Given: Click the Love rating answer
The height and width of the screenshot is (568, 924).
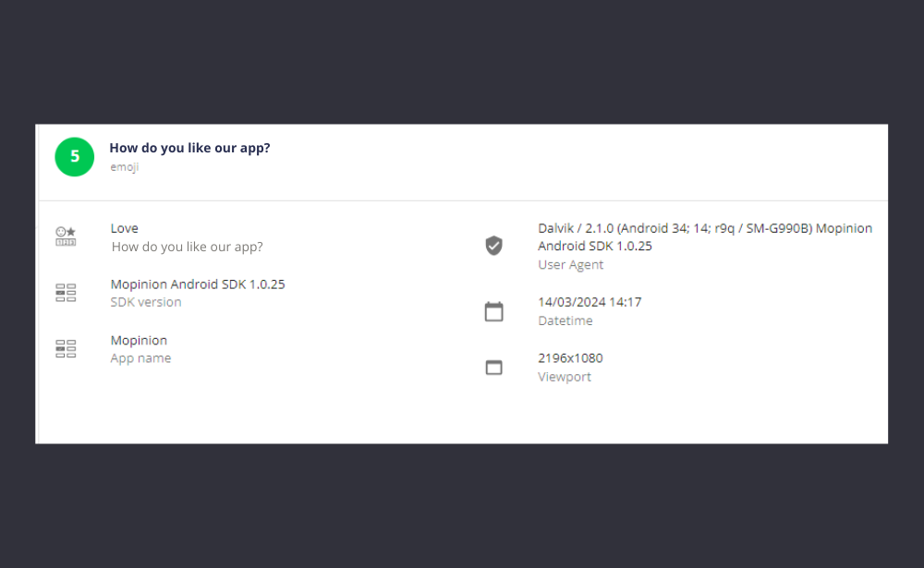Looking at the screenshot, I should (x=124, y=228).
